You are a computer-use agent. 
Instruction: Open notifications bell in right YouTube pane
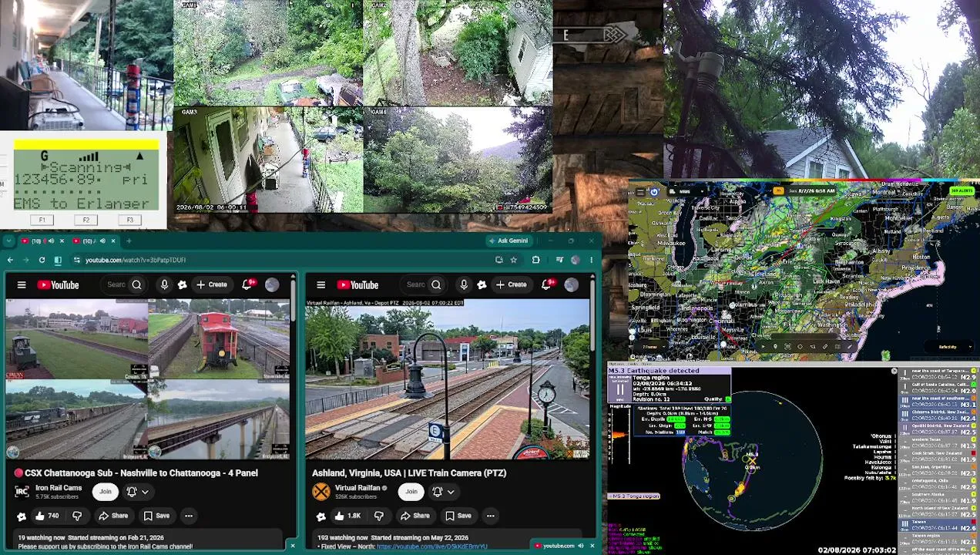(x=546, y=285)
